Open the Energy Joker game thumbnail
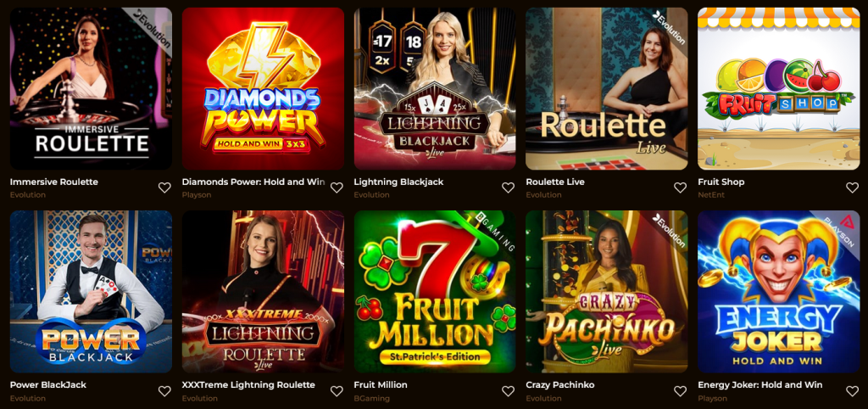Image resolution: width=868 pixels, height=409 pixels. tap(779, 292)
